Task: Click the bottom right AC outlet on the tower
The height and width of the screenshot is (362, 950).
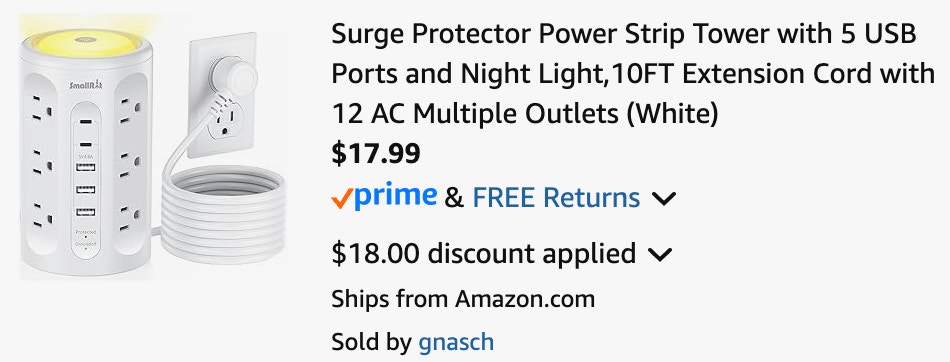Action: tap(130, 219)
